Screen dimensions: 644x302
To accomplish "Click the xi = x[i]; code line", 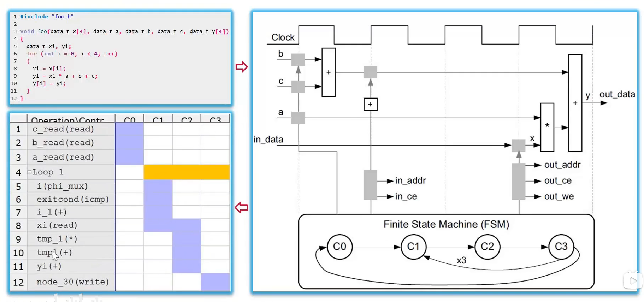I will [49, 69].
